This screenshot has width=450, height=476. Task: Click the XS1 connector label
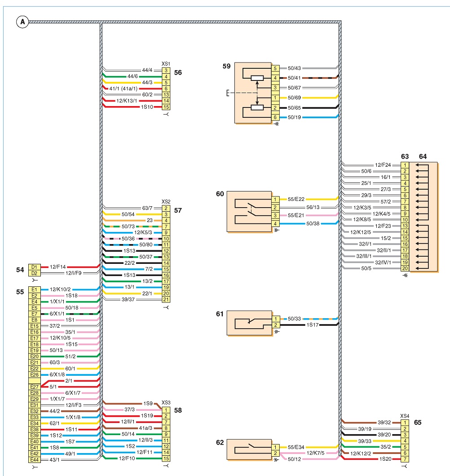[166, 64]
